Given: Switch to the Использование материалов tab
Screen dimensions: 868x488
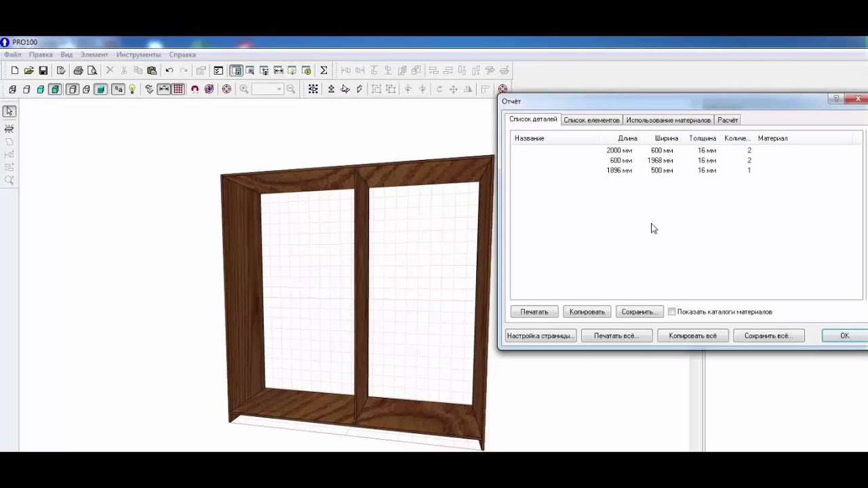Looking at the screenshot, I should 668,120.
